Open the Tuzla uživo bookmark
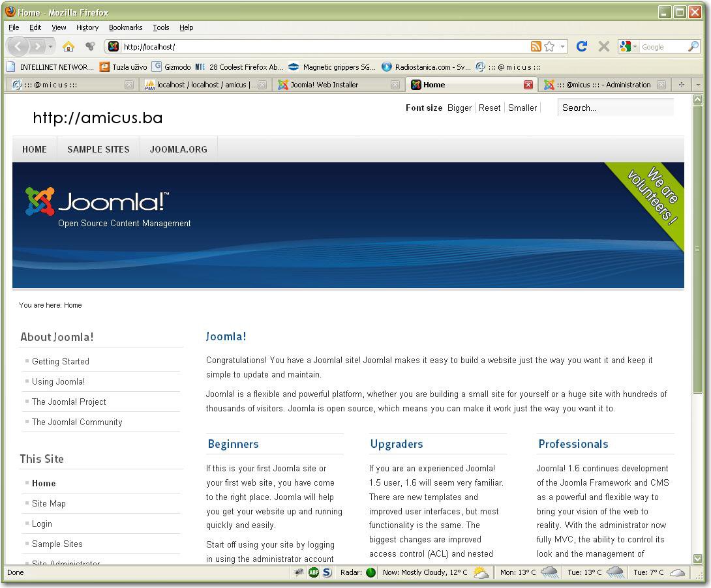Viewport: 711px width, 588px height. pyautogui.click(x=123, y=67)
